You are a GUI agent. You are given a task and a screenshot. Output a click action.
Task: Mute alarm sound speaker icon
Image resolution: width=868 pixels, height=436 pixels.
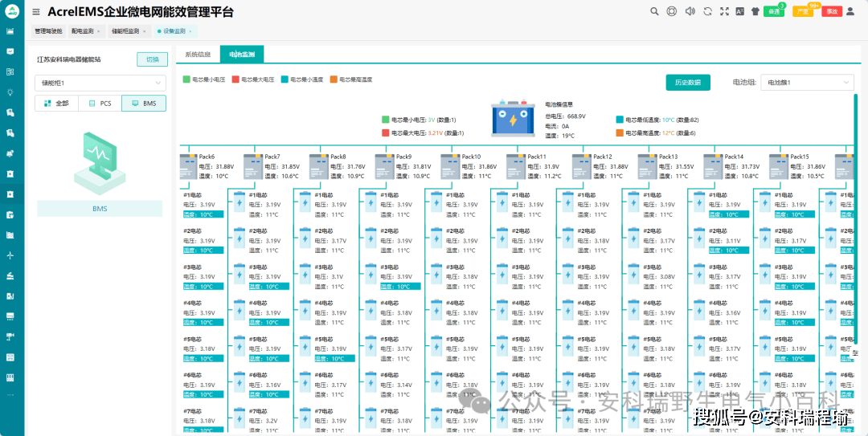point(690,11)
